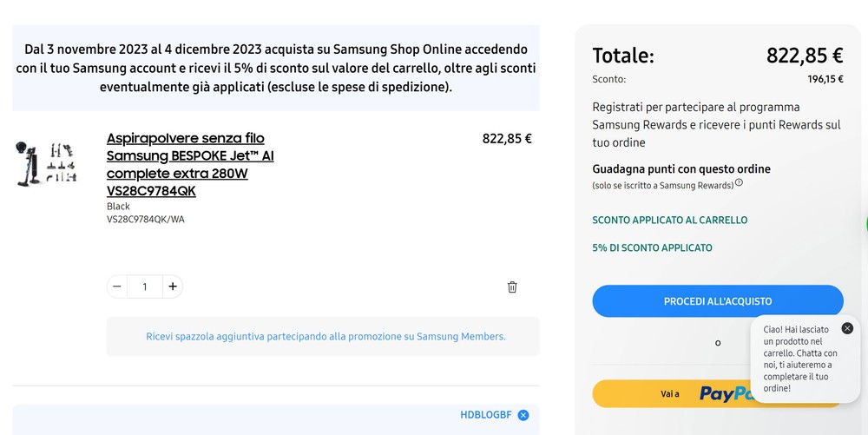Pay using the Vai a PayPal button
Viewport: 868px width, 435px height.
671,393
